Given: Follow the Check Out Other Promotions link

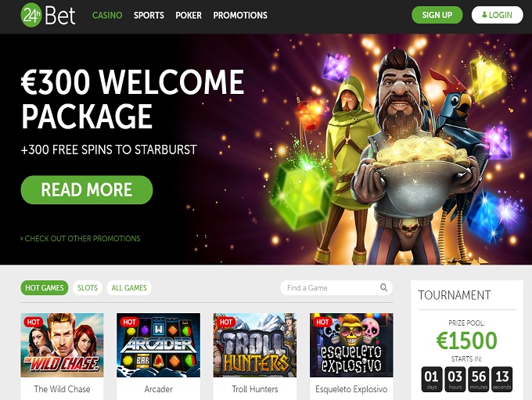Looking at the screenshot, I should tap(81, 239).
